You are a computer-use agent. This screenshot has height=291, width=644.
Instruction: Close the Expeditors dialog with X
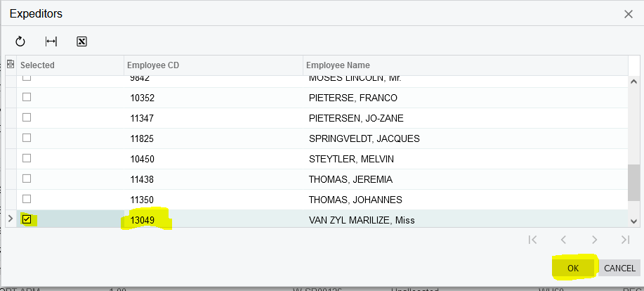pyautogui.click(x=628, y=13)
